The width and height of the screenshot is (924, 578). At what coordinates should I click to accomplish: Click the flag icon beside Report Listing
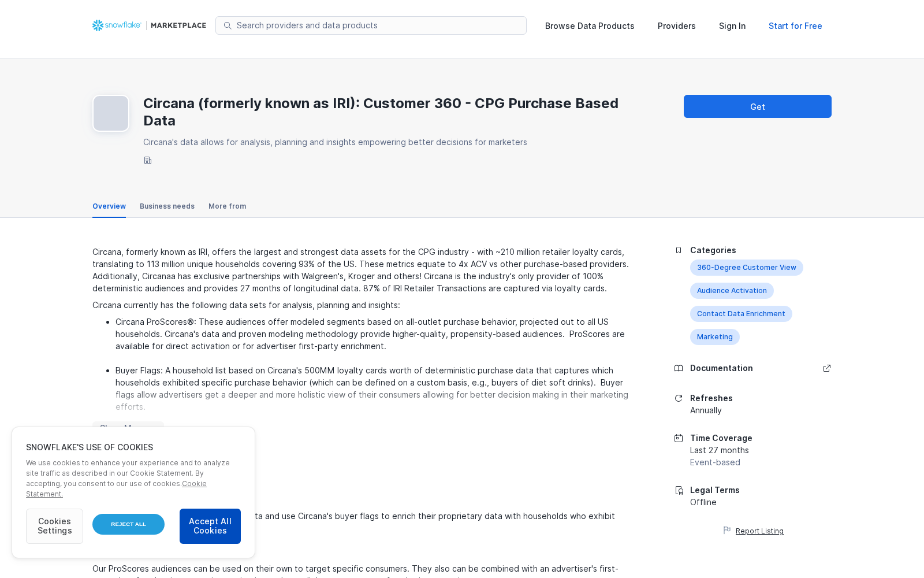click(x=727, y=530)
